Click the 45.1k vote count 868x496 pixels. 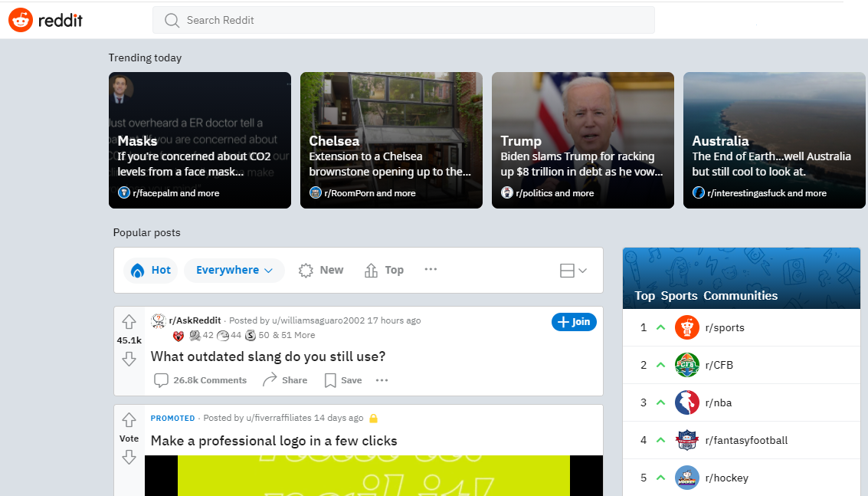[129, 340]
